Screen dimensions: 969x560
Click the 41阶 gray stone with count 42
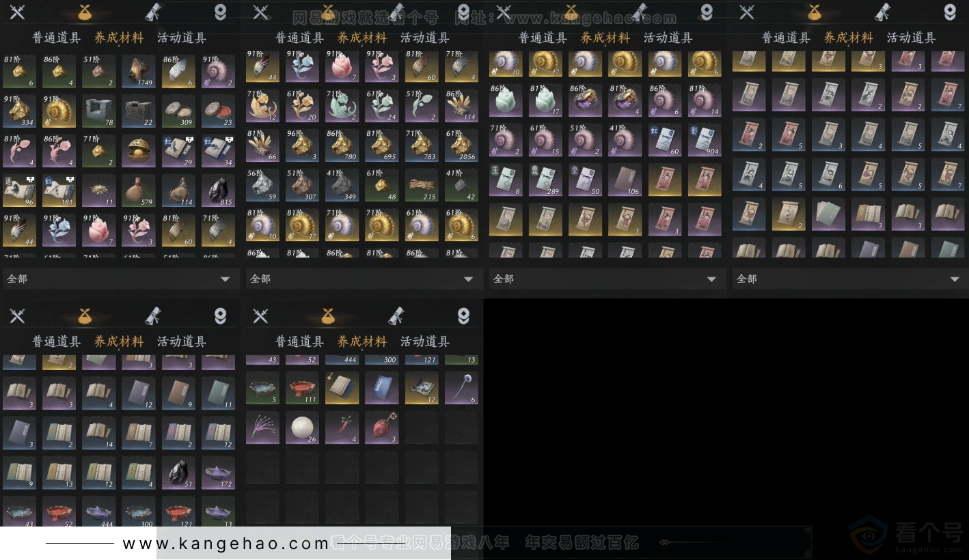461,185
